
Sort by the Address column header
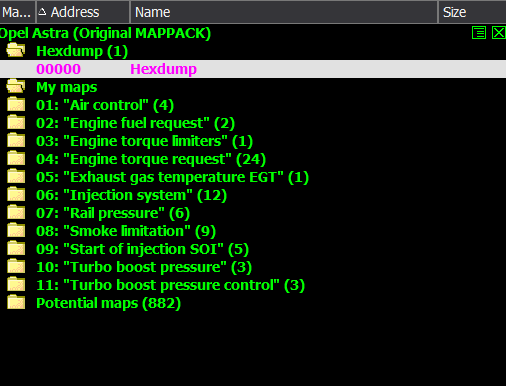83,12
